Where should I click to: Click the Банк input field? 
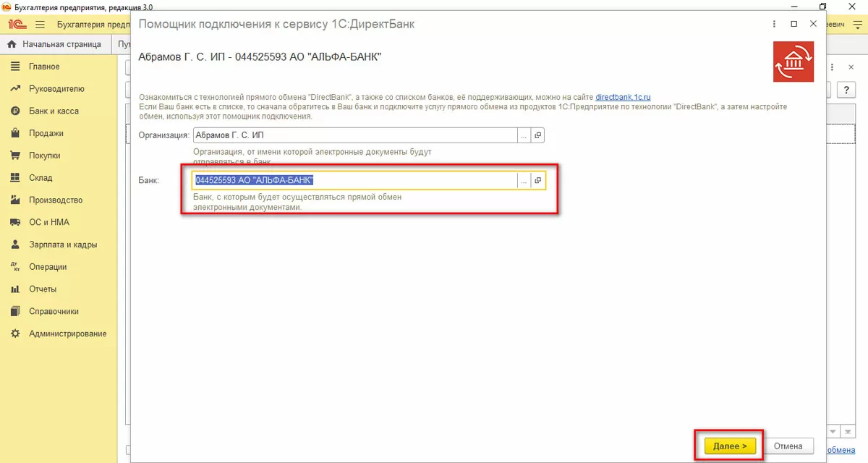(355, 181)
